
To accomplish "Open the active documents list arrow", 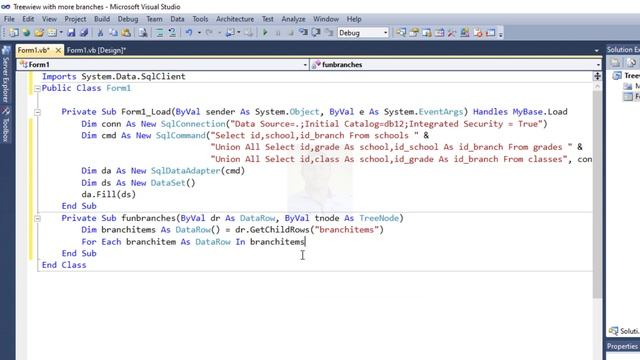I will (x=596, y=51).
